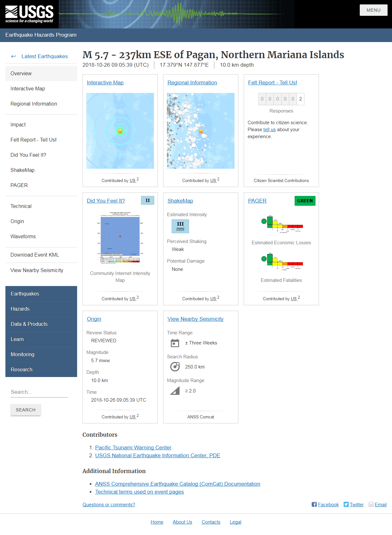Viewport: 392px width, 535px height.
Task: Open the Home footer link
Action: (x=157, y=522)
